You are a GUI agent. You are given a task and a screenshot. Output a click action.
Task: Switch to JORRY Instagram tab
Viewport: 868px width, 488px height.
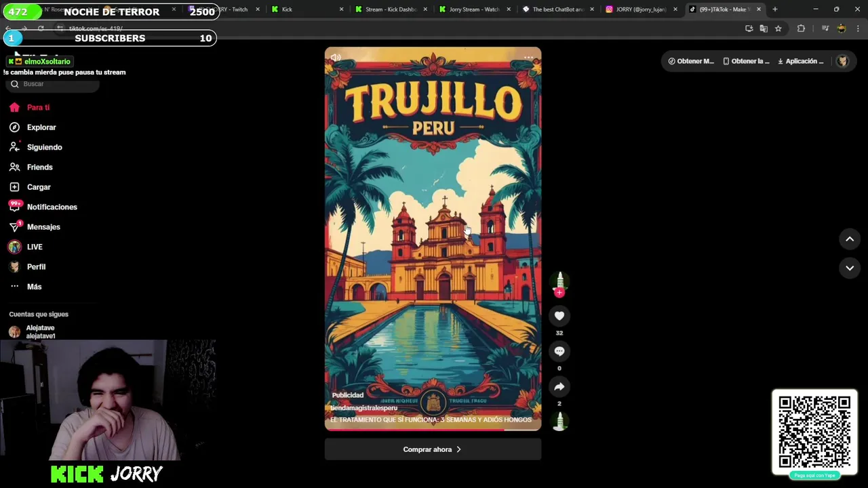[642, 9]
